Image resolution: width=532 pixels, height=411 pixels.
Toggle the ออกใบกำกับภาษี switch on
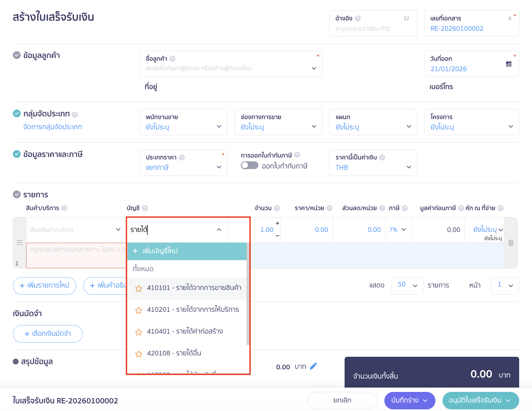point(249,165)
